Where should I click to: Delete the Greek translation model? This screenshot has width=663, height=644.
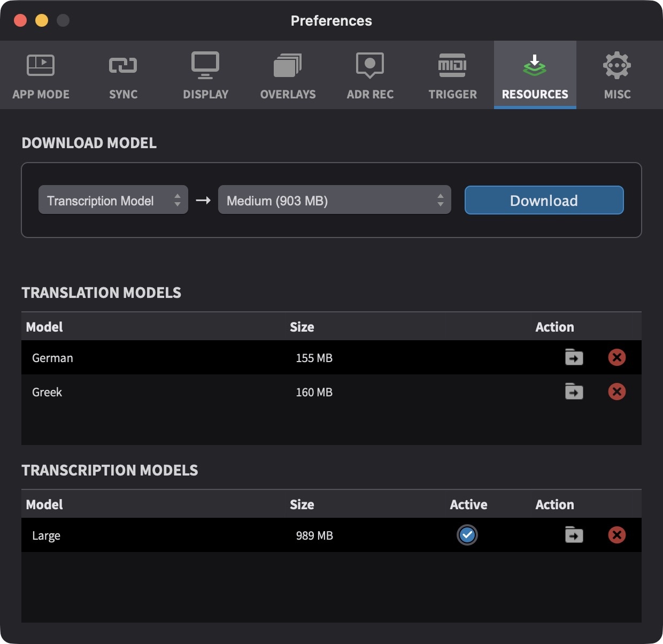click(617, 392)
